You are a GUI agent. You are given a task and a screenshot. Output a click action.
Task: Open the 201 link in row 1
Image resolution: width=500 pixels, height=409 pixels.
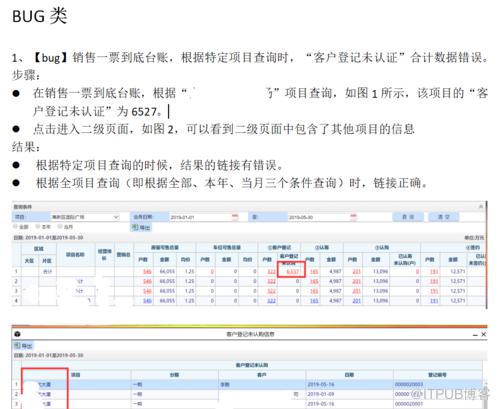tap(356, 272)
